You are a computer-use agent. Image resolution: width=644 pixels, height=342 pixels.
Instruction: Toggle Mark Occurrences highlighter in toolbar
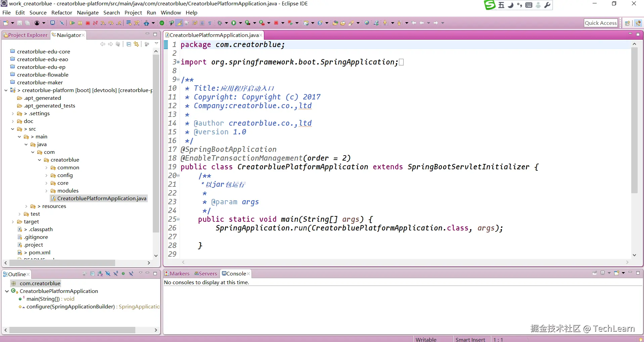tap(179, 23)
